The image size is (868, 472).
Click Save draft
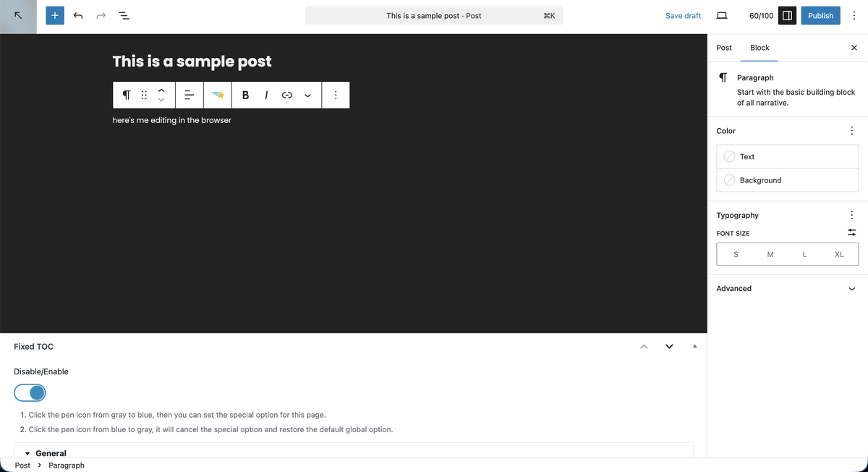[683, 15]
